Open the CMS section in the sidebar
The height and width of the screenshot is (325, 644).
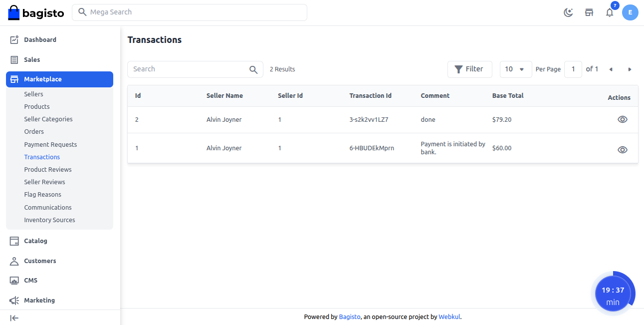(x=31, y=280)
